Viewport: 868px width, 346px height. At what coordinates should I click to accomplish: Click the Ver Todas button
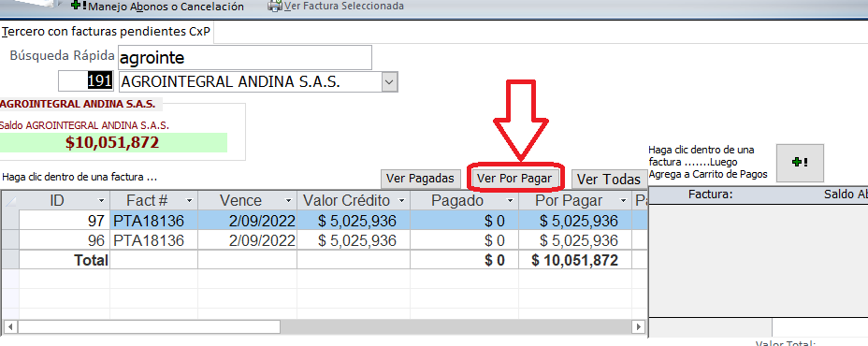pyautogui.click(x=609, y=180)
